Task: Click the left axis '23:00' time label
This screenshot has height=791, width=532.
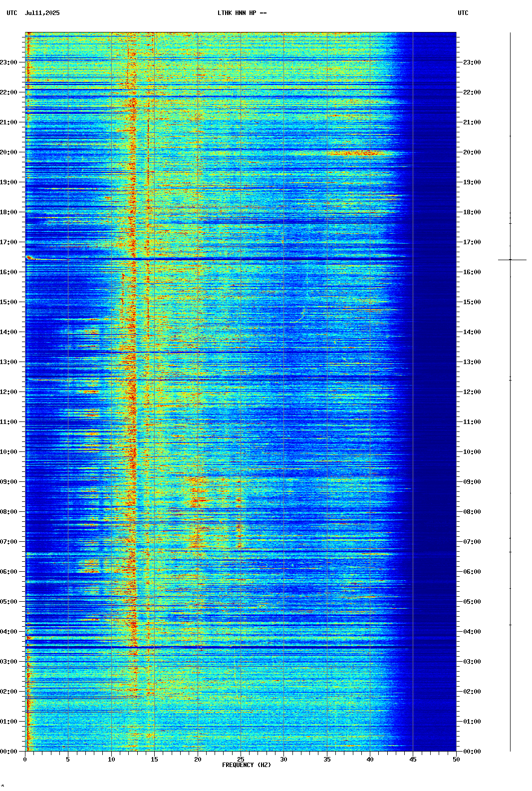Action: point(8,62)
